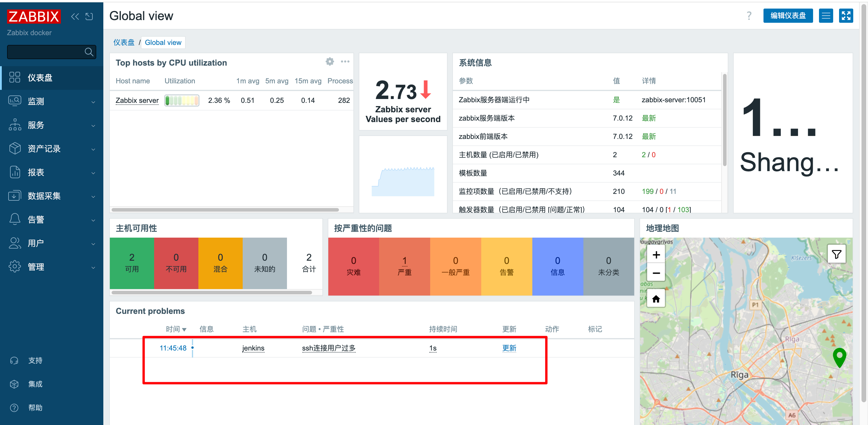This screenshot has width=868, height=425.
Task: Open 帮助 in the sidebar
Action: click(x=35, y=408)
